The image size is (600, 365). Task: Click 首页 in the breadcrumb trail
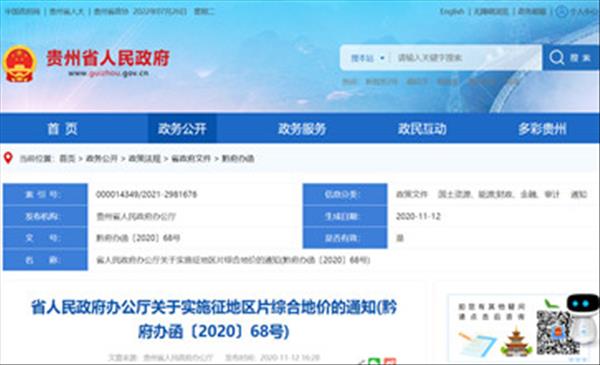[x=67, y=158]
